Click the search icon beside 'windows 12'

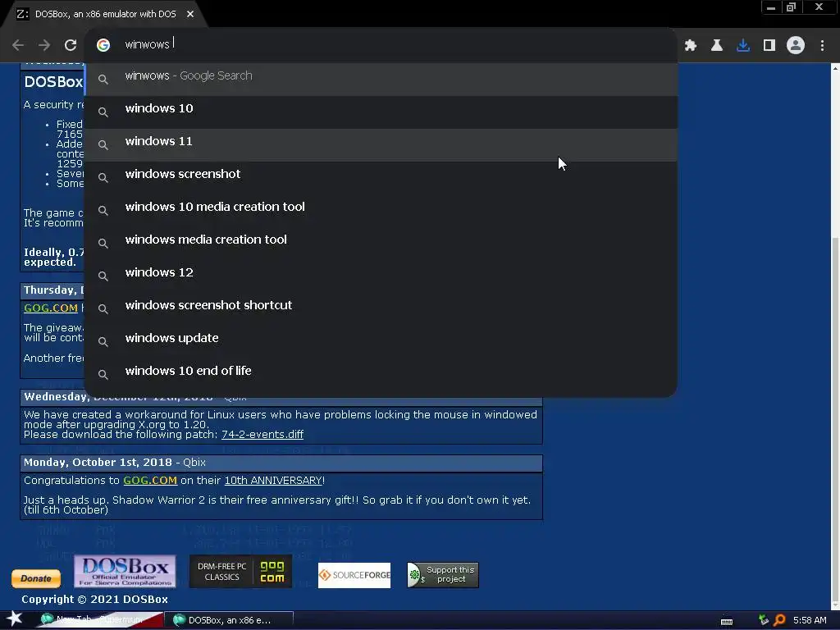click(x=103, y=276)
